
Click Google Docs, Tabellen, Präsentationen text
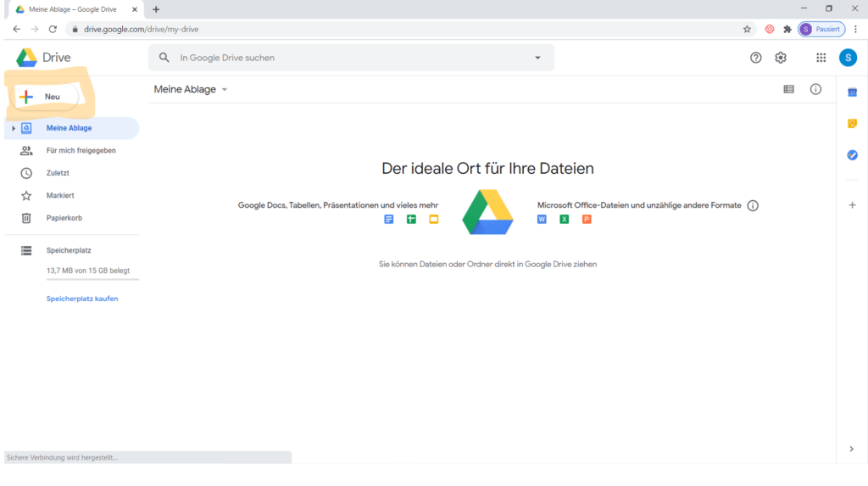coord(338,205)
